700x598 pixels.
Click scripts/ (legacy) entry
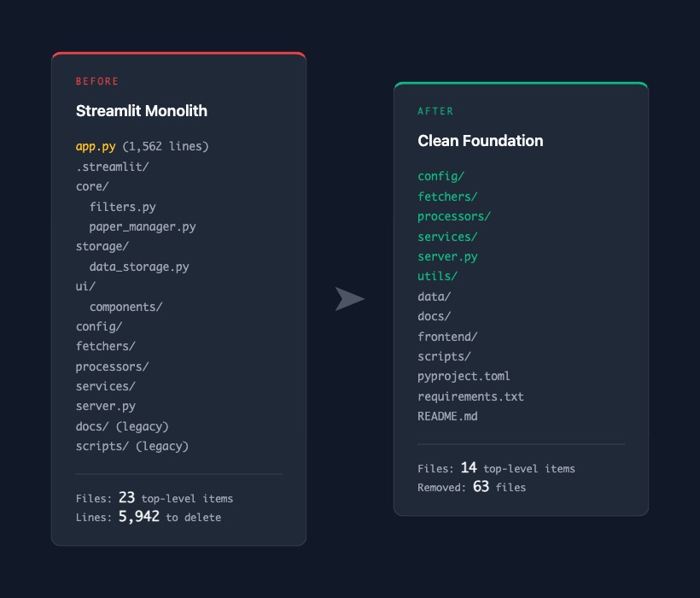coord(132,446)
